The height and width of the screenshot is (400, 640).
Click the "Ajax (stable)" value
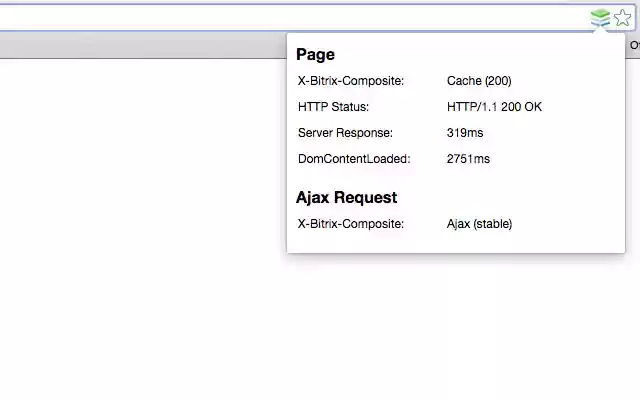pos(479,224)
